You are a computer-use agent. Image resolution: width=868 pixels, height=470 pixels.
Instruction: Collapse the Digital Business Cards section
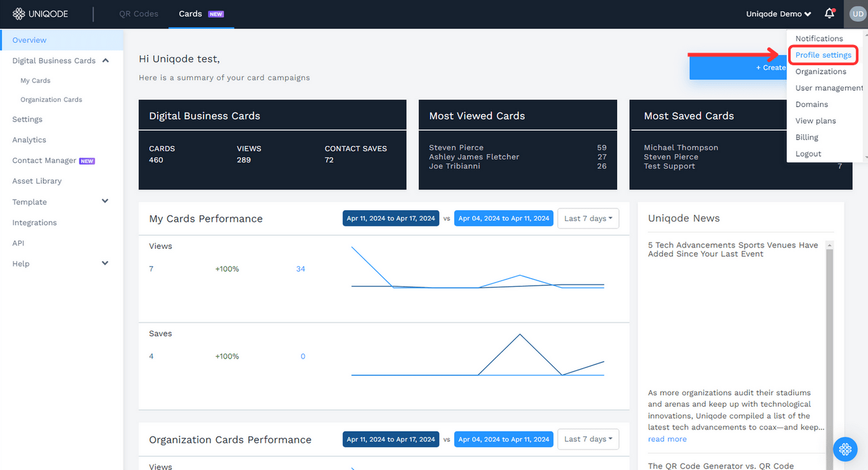coord(105,61)
